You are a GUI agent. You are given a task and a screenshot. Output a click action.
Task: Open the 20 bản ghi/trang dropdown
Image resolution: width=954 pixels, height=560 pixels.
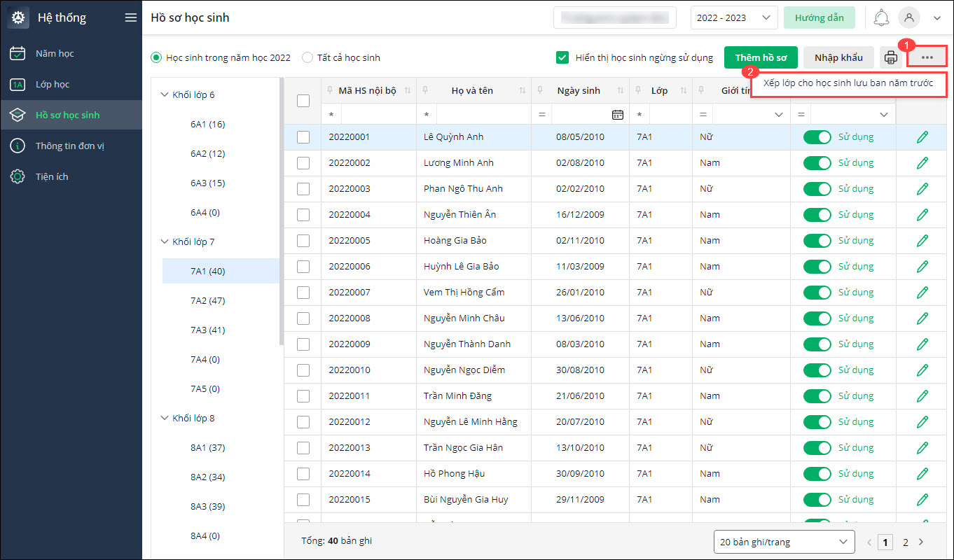(x=784, y=542)
